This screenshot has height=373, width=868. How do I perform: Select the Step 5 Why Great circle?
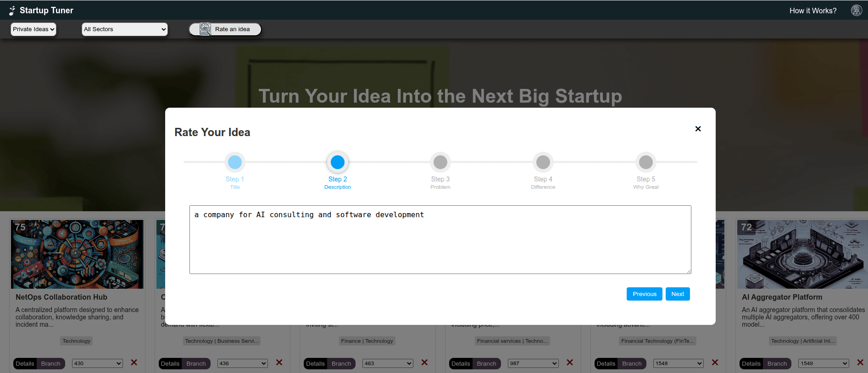click(x=645, y=162)
